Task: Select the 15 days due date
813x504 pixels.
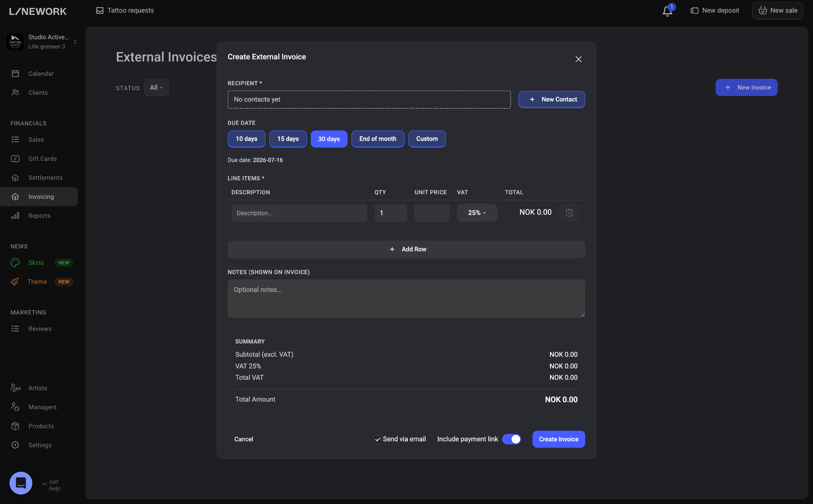Action: pyautogui.click(x=288, y=139)
